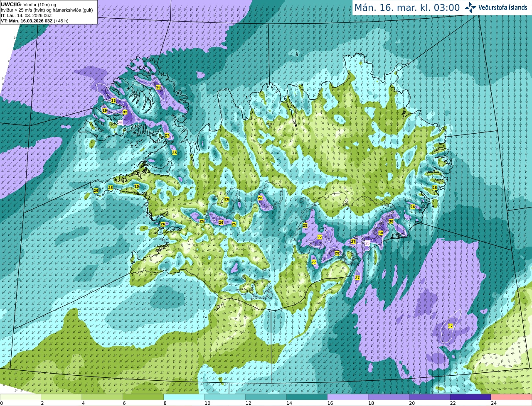Viewport: 532px width, 406px height.
Task: Click the scale tick label 24 on the legend
Action: click(x=493, y=403)
